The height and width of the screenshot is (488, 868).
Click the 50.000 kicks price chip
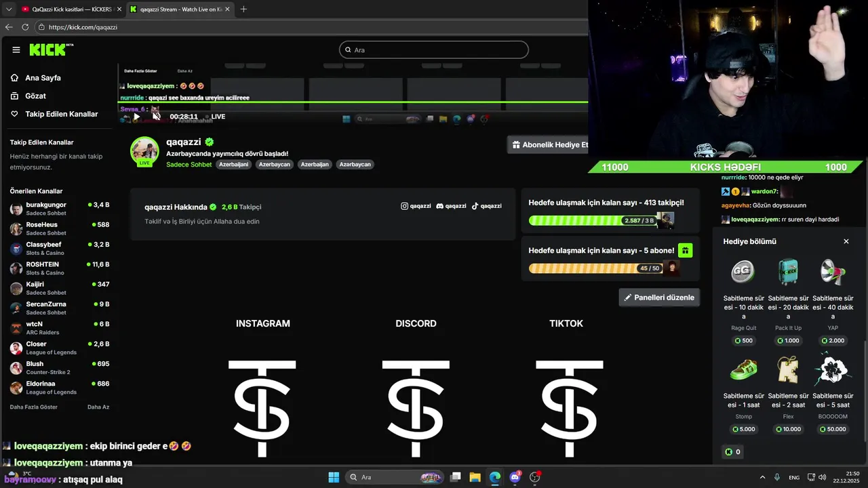(833, 429)
